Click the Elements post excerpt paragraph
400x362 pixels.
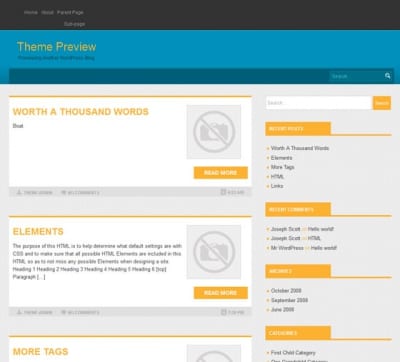(97, 261)
